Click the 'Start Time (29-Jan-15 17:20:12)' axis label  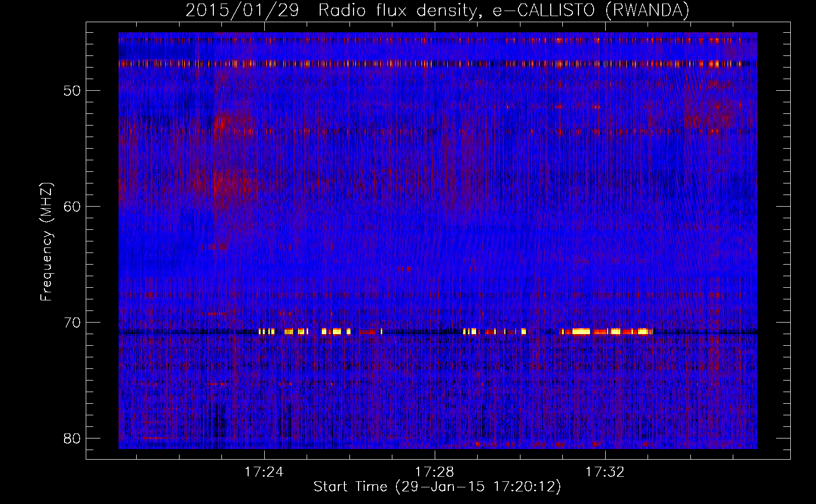(x=437, y=487)
